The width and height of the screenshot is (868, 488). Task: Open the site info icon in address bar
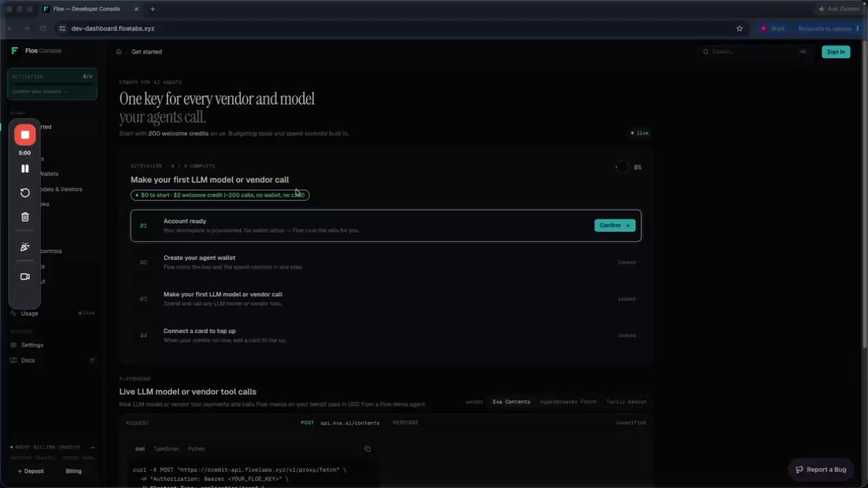coord(62,28)
